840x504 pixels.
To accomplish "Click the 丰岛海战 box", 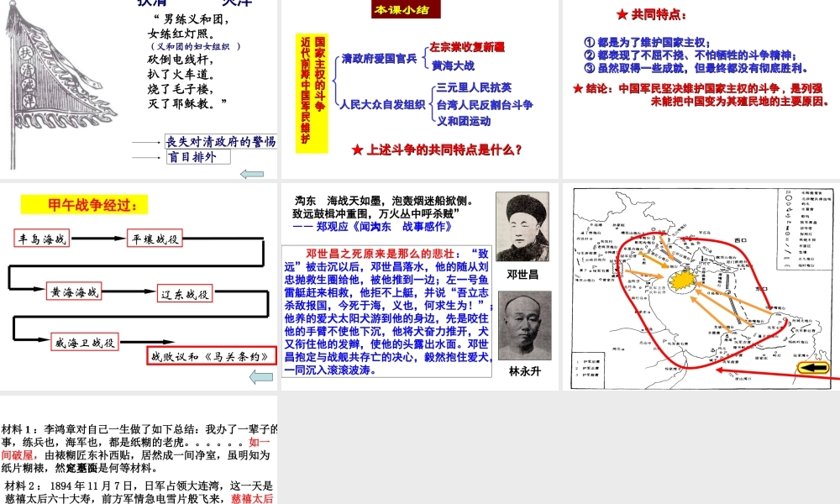I will pyautogui.click(x=42, y=239).
